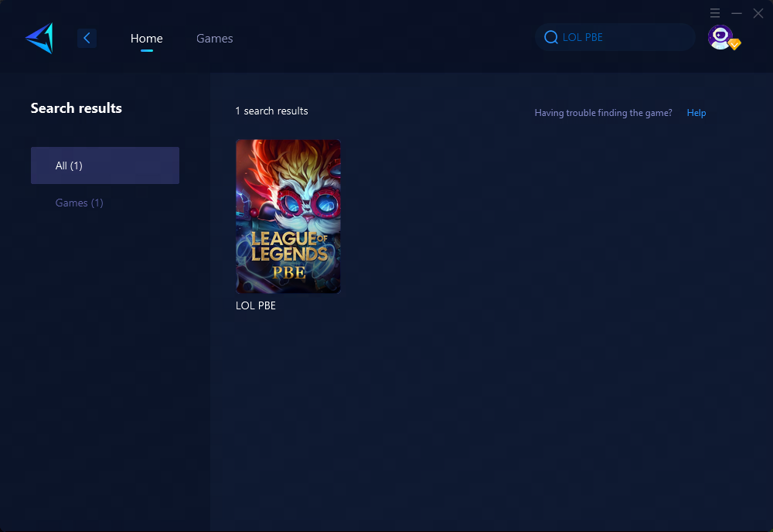Click the "Having trouble finding the game?" text
Image resolution: width=773 pixels, height=532 pixels.
[x=603, y=113]
